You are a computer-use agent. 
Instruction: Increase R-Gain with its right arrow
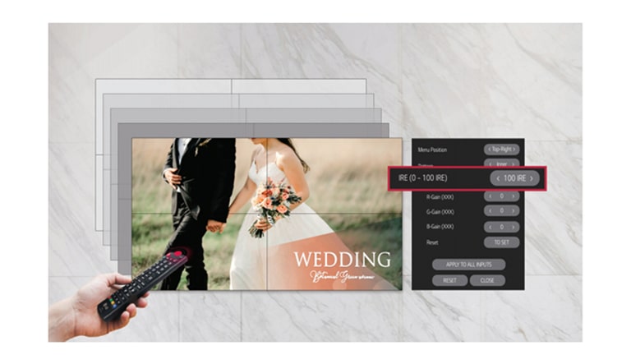(x=514, y=197)
